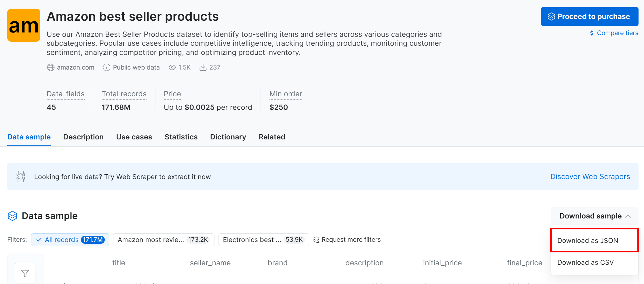Enable the Amazon most reviewed filter
The height and width of the screenshot is (284, 644).
(164, 239)
